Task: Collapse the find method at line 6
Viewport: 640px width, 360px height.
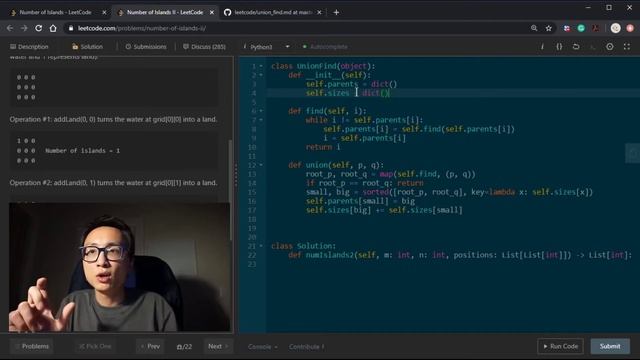Action: (x=261, y=111)
